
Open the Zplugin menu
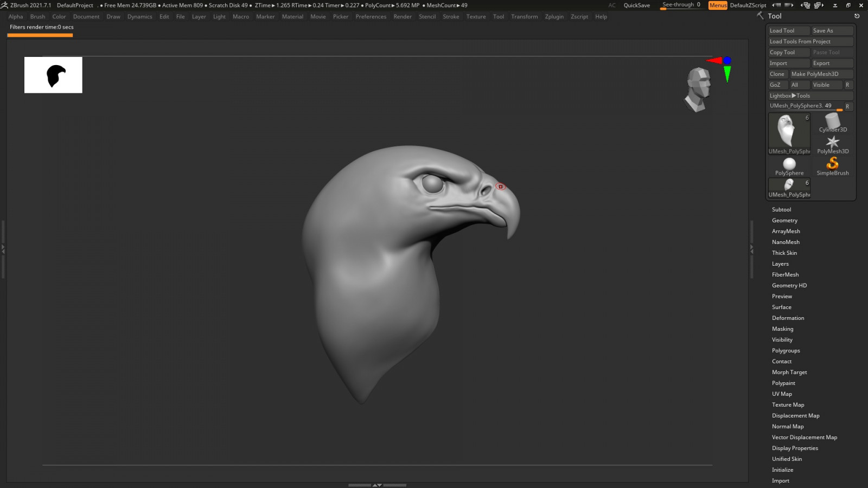tap(554, 17)
